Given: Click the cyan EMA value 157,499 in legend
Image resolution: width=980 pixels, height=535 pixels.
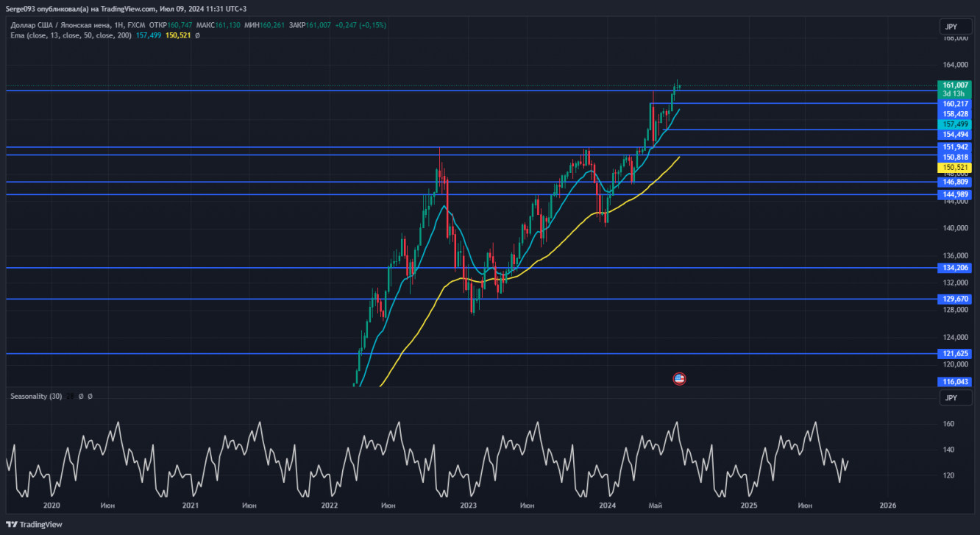Looking at the screenshot, I should [x=149, y=35].
